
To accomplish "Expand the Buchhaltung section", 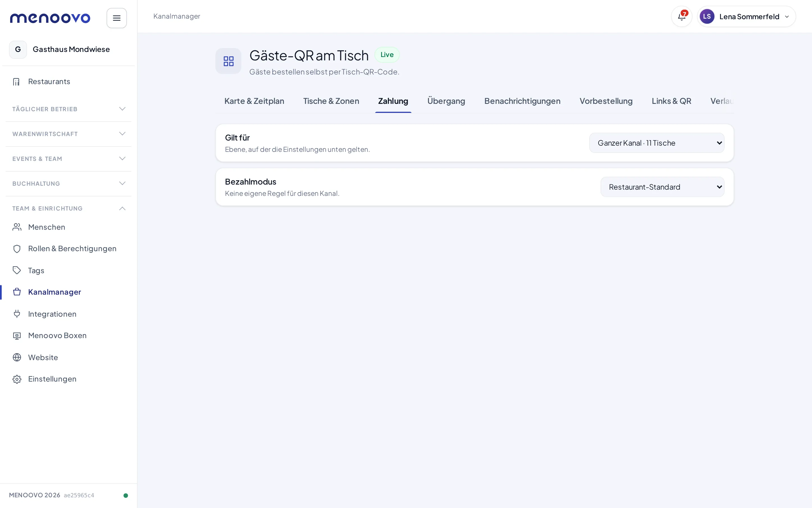I will 69,184.
